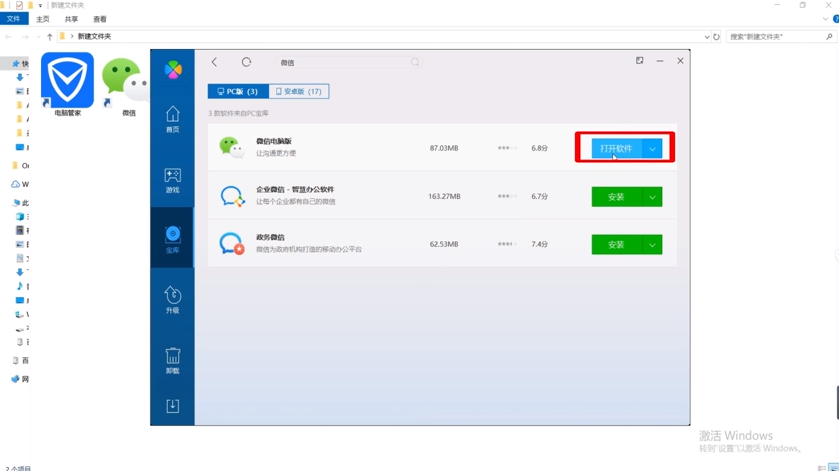Expand the Explorer ribbon chevron at top right
Viewport: 839px width, 471px height.
tap(825, 19)
